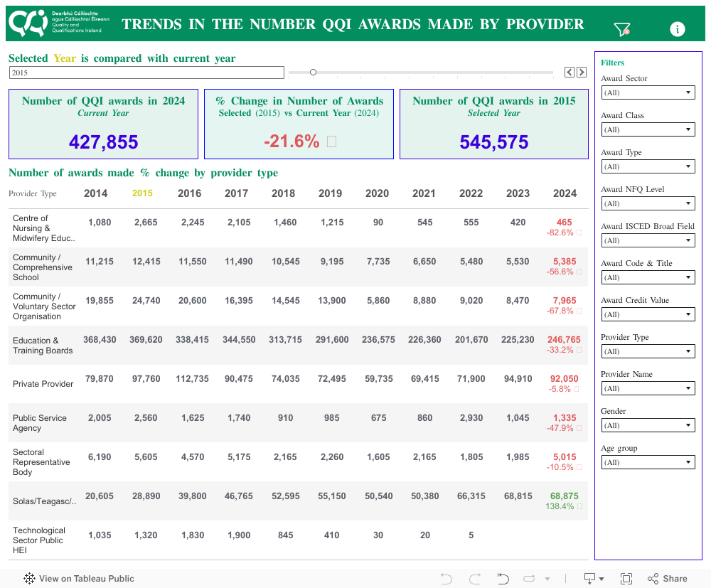Open the information icon in header
711x588 pixels.
coord(678,28)
